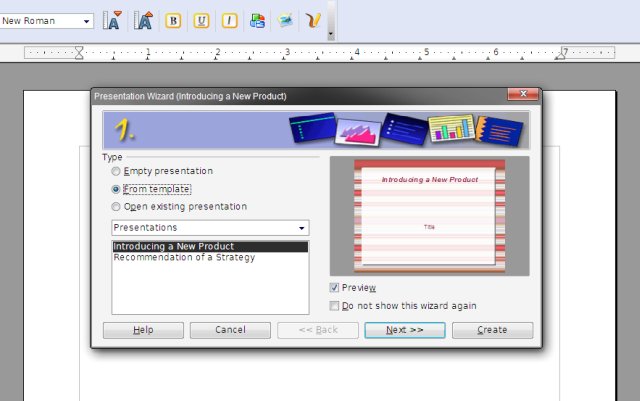640x401 pixels.
Task: Uncheck the Preview checkbox
Action: [x=335, y=288]
